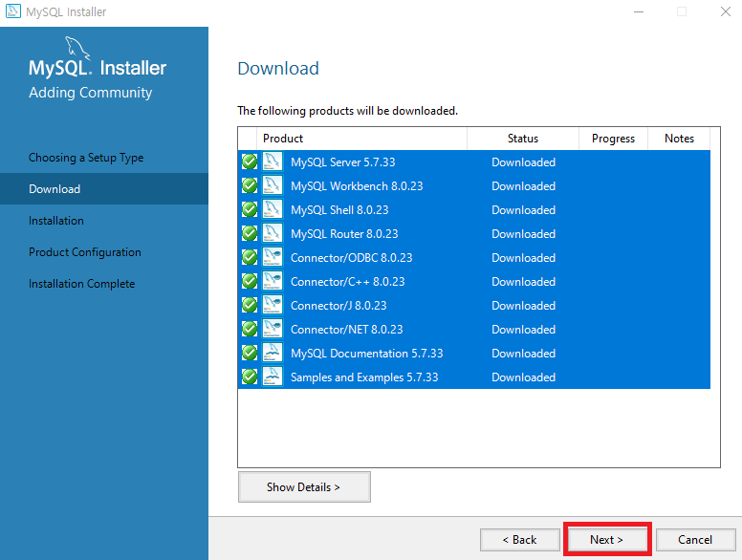The image size is (742, 560).
Task: Select the MySQL Server 5.7.33 row text
Action: coord(343,162)
